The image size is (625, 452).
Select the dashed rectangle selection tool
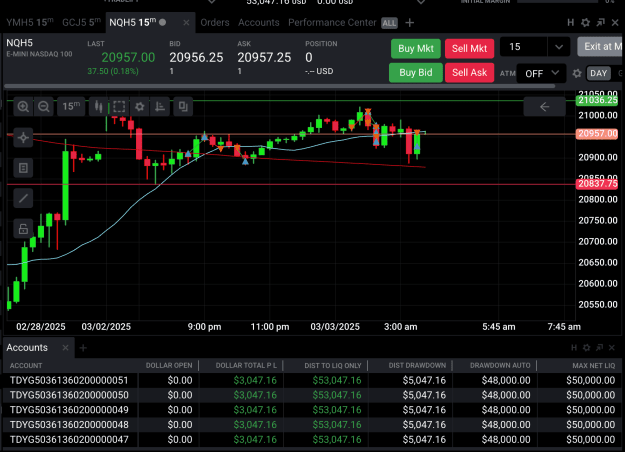pyautogui.click(x=119, y=106)
